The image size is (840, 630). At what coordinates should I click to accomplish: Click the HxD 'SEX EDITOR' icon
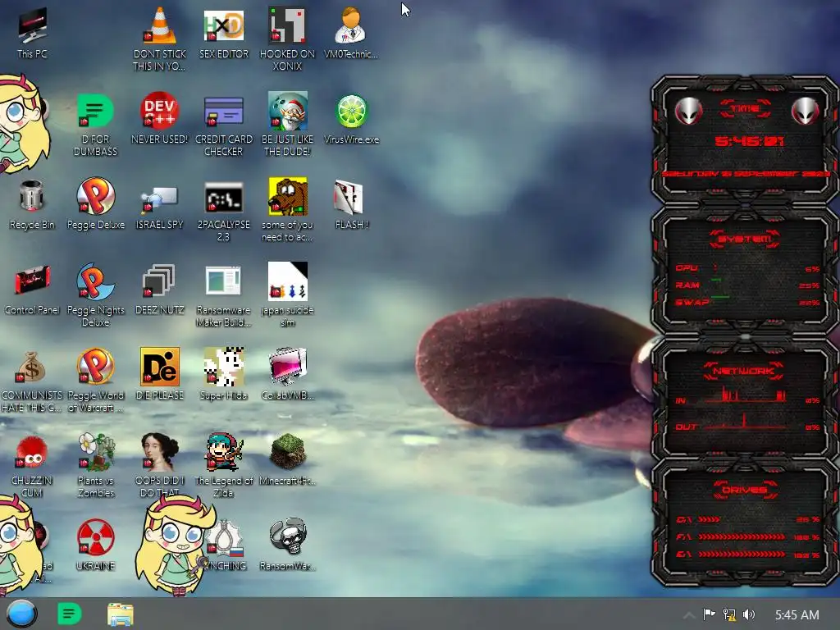[224, 33]
